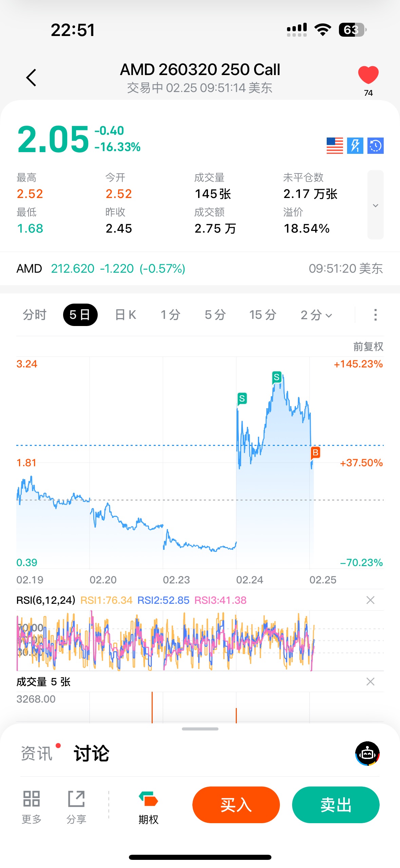Tap the AI robot assistant icon
Viewport: 400px width, 868px height.
[x=367, y=754]
